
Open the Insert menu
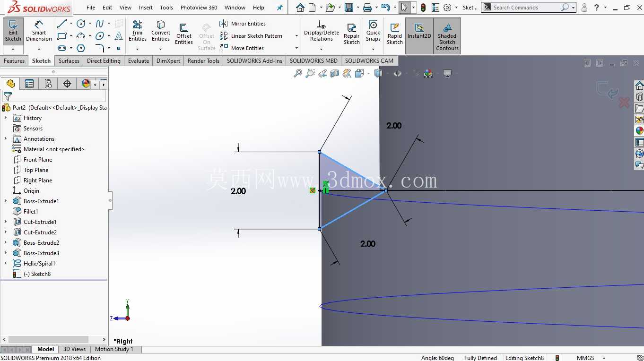[146, 8]
